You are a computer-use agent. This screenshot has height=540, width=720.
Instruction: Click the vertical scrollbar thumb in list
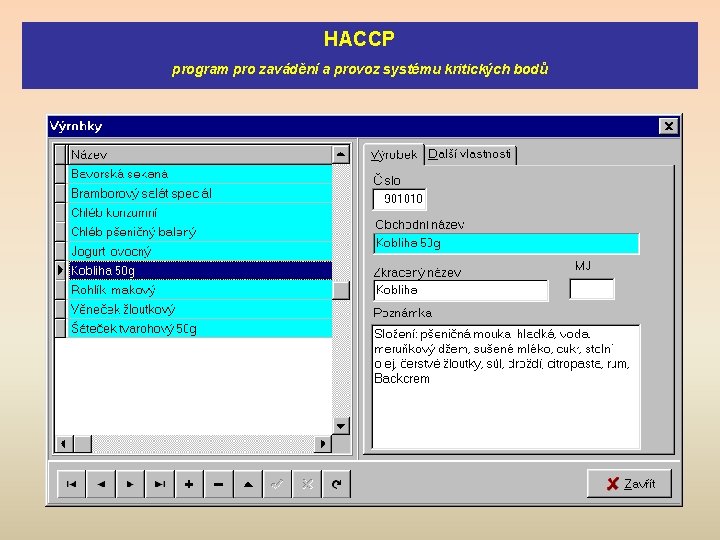click(x=341, y=290)
